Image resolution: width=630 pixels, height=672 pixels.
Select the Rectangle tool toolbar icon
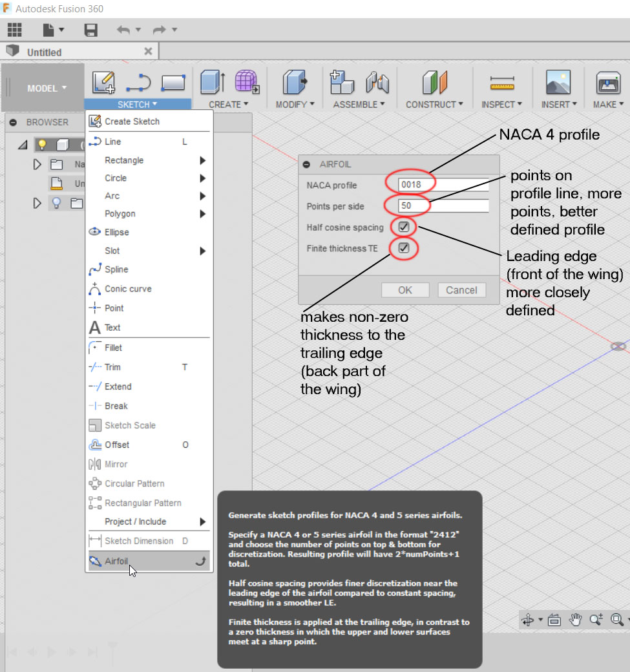click(173, 83)
